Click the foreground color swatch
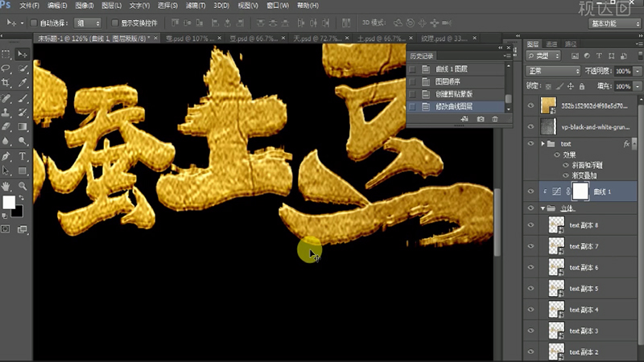Image resolution: width=644 pixels, height=362 pixels. pos(9,202)
